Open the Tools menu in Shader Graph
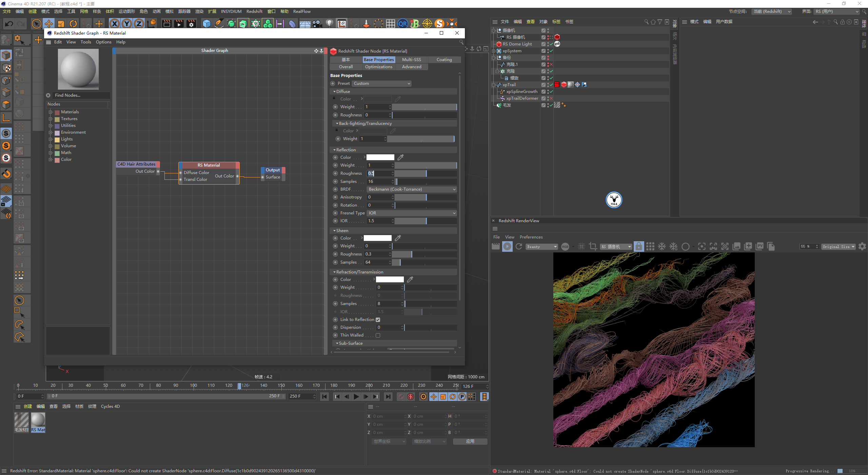This screenshot has width=868, height=475. 86,42
